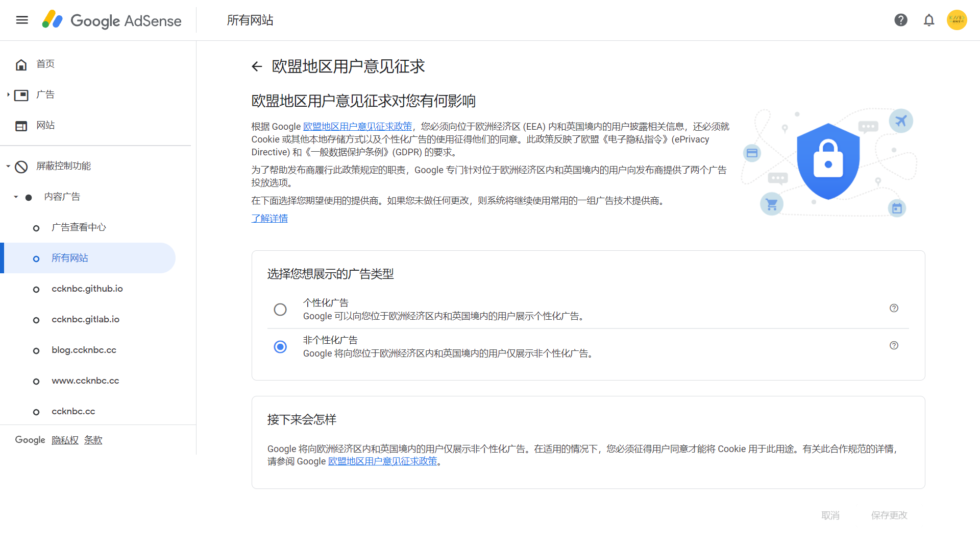Click the help circle beside 个性化广告
This screenshot has width=980, height=543.
click(x=894, y=308)
